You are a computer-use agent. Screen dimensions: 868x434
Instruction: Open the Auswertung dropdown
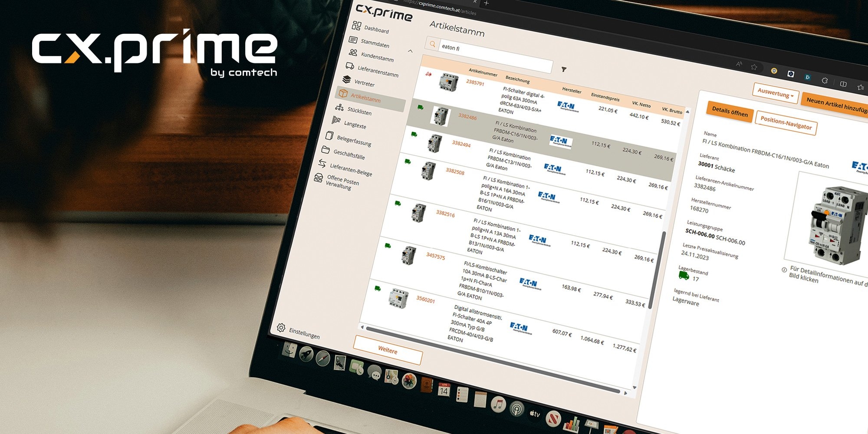tap(775, 93)
